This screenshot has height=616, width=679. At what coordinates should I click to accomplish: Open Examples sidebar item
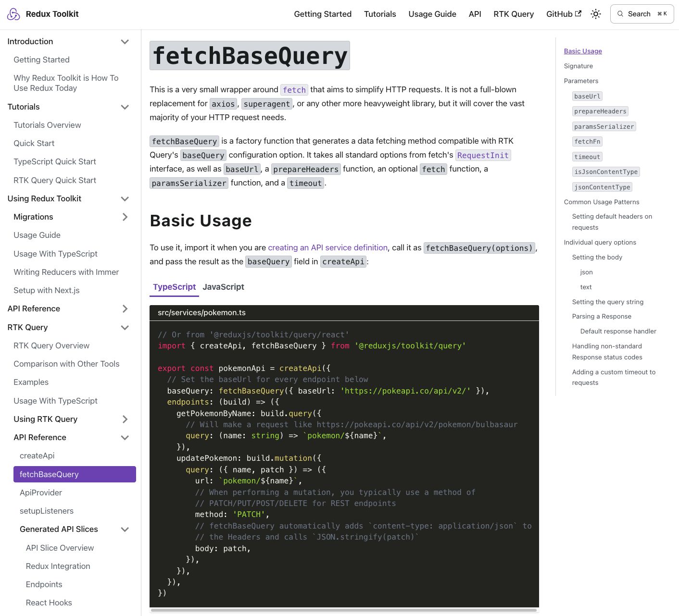click(x=31, y=382)
